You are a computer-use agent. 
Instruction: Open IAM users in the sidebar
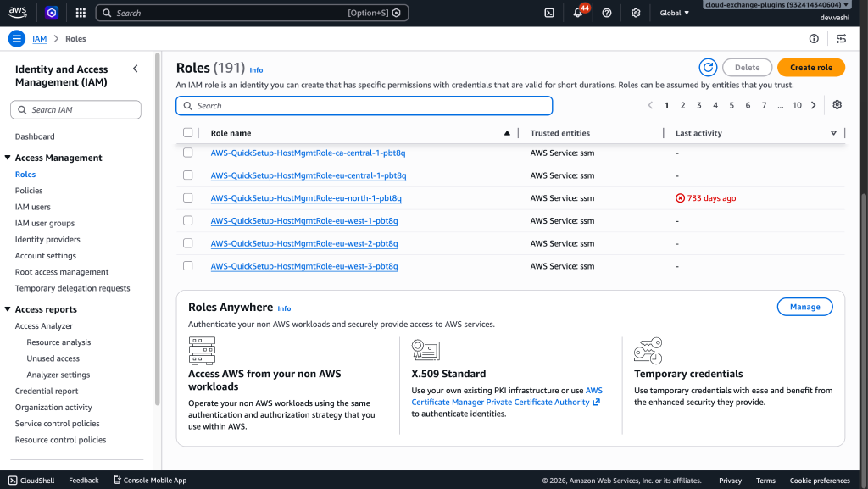pos(33,207)
